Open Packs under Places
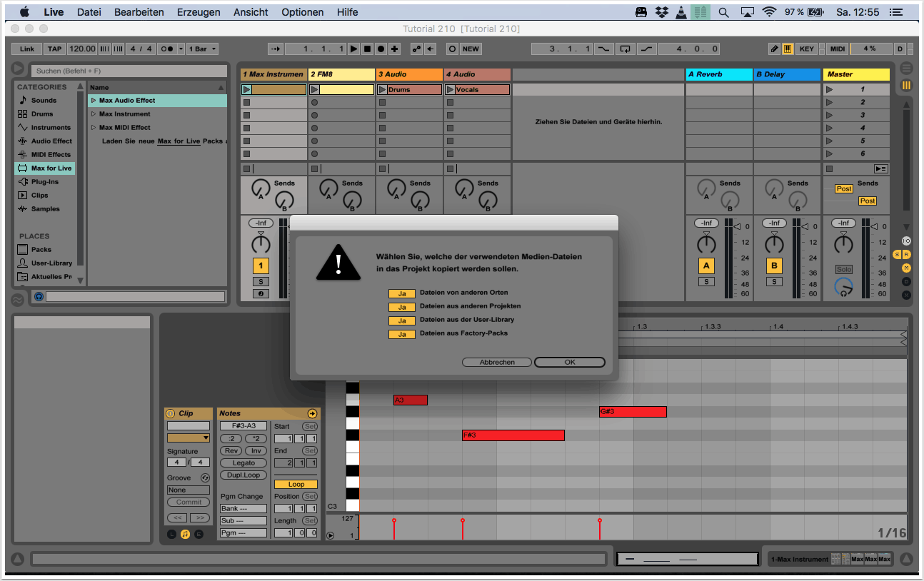Screen dimensions: 924x581 [x=41, y=250]
